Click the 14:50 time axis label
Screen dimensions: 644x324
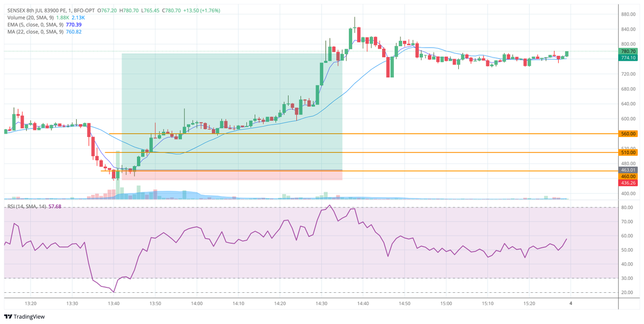pyautogui.click(x=405, y=303)
